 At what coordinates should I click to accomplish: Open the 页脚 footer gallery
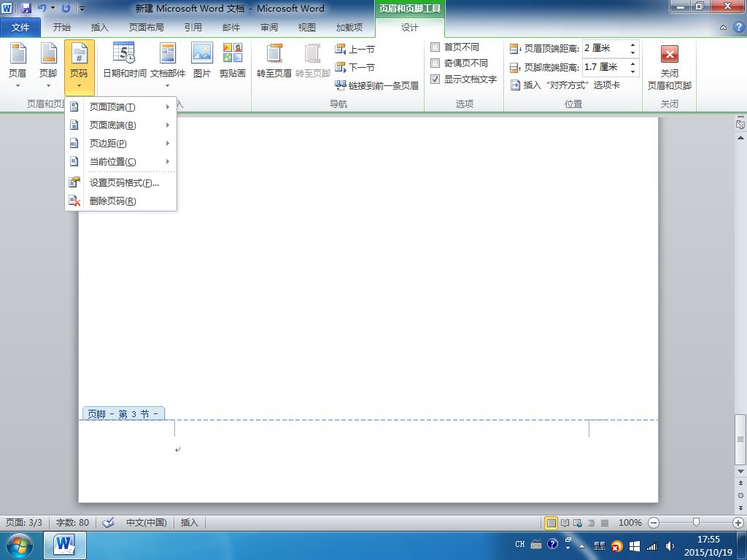(48, 66)
